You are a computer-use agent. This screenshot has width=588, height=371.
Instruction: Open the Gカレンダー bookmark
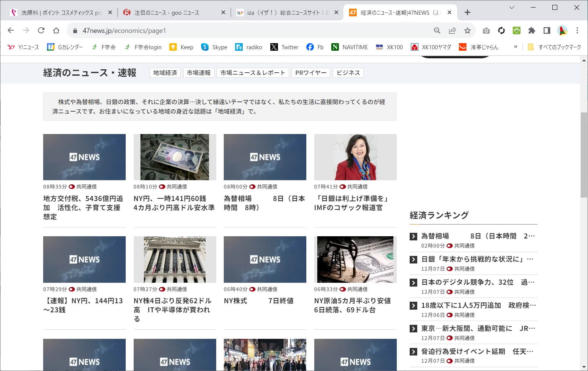65,47
